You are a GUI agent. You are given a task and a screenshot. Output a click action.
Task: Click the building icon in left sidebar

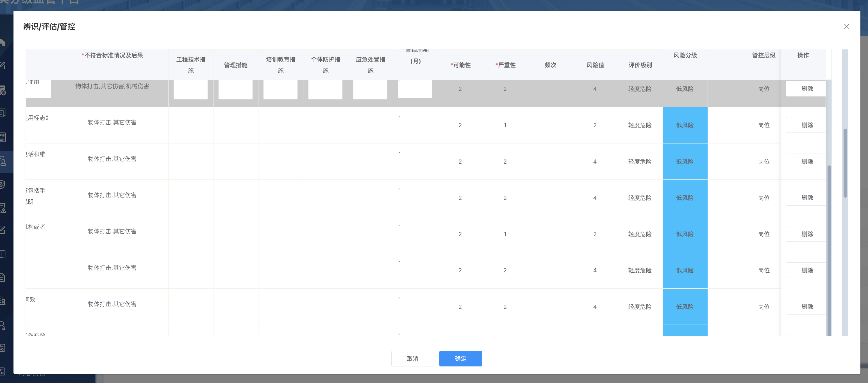[3, 301]
